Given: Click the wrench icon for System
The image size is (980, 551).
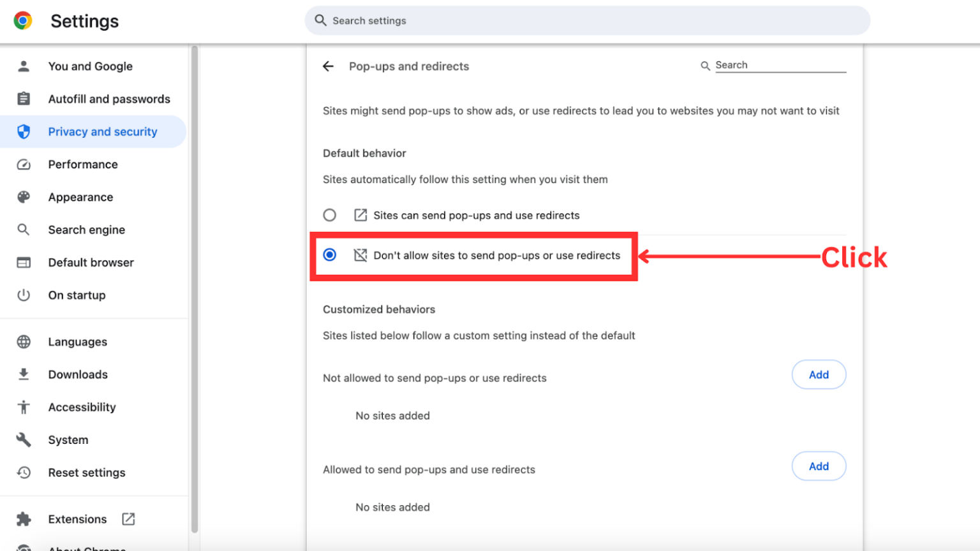Looking at the screenshot, I should pos(24,439).
